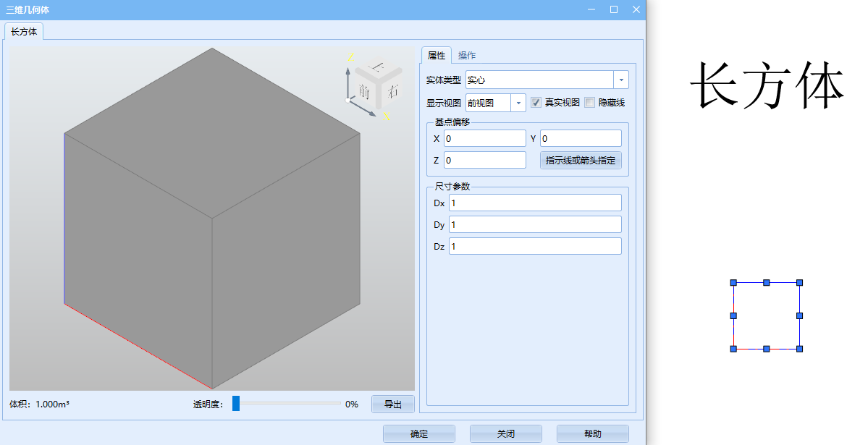Open help via the 帮助 button
This screenshot has width=868, height=445.
pyautogui.click(x=592, y=433)
